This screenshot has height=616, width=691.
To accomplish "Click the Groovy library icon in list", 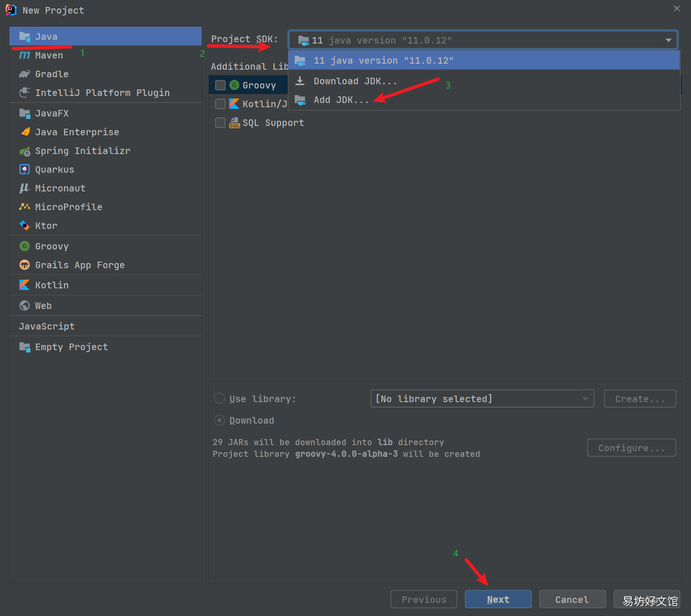I will tap(234, 85).
